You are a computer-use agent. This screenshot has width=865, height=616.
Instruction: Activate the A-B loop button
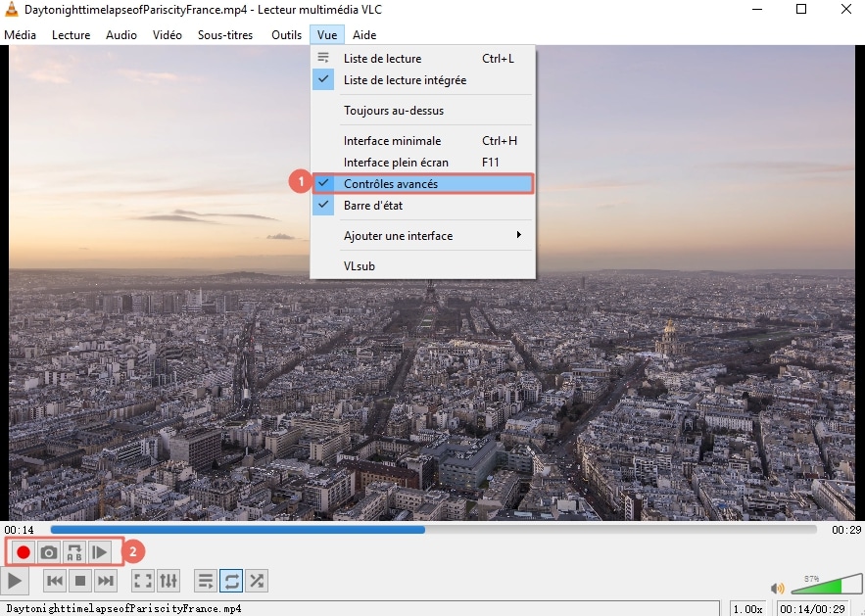[x=73, y=552]
